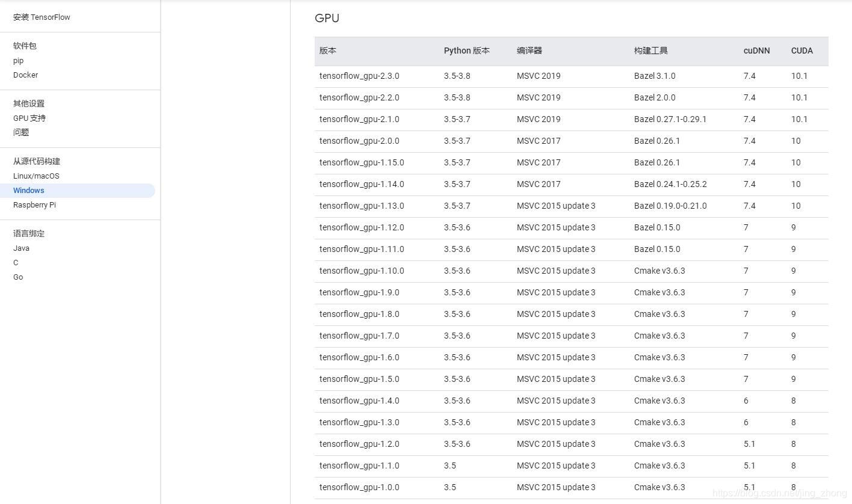Select the tensorflow_gpu-1.1.0 cell
852x504 pixels.
(359, 466)
